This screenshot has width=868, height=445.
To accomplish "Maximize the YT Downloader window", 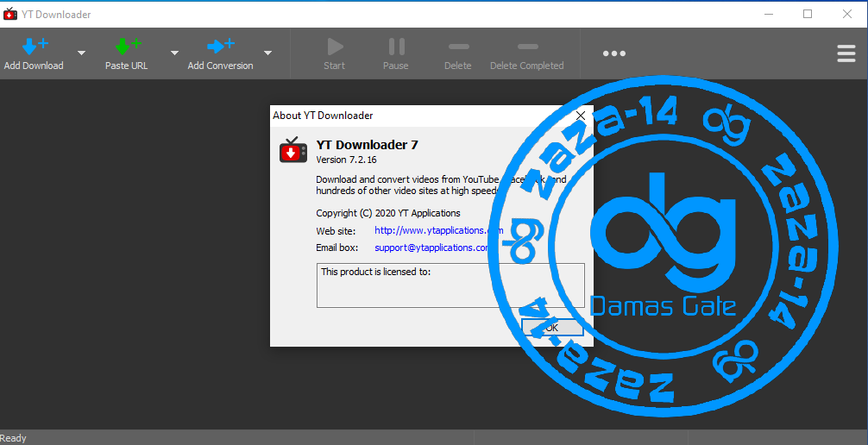I will (808, 15).
